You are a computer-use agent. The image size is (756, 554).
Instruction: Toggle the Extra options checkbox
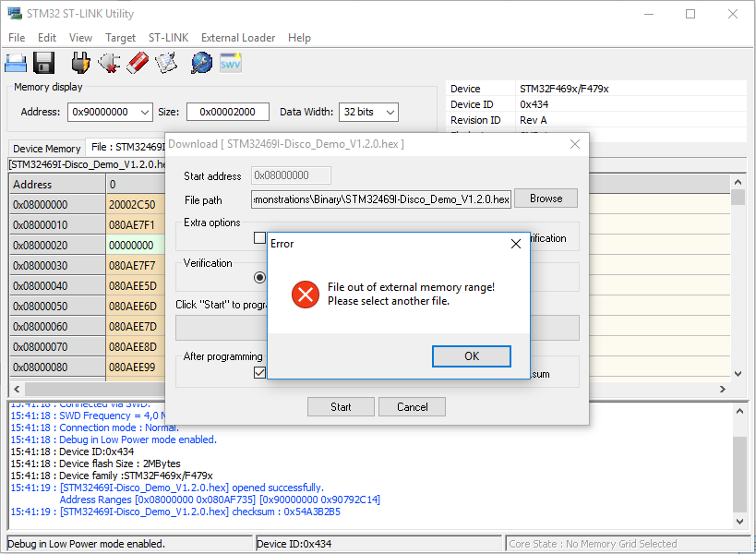(x=260, y=237)
